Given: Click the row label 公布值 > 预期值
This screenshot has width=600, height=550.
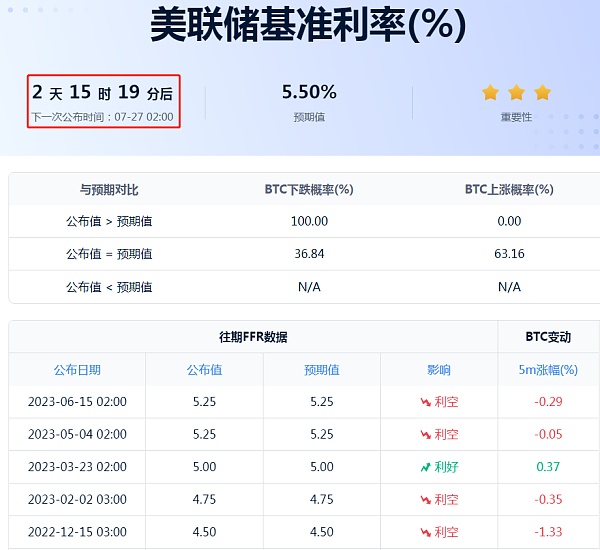Looking at the screenshot, I should pyautogui.click(x=109, y=221).
